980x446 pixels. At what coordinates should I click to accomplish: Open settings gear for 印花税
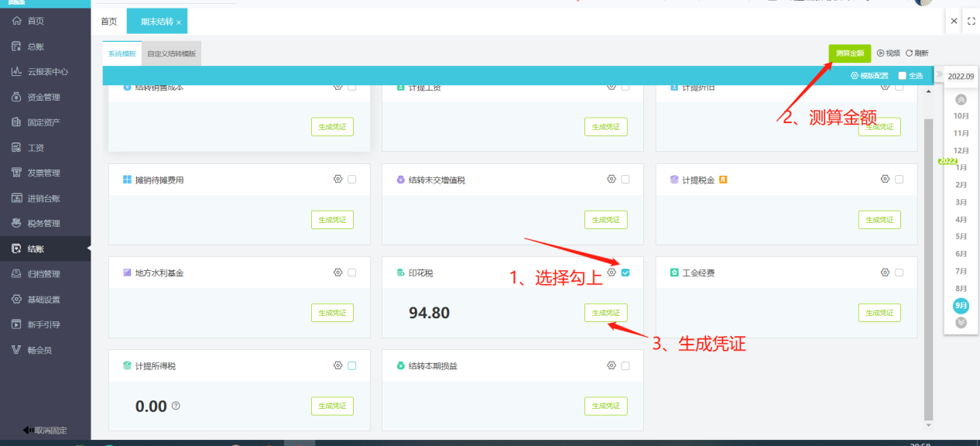pyautogui.click(x=612, y=273)
